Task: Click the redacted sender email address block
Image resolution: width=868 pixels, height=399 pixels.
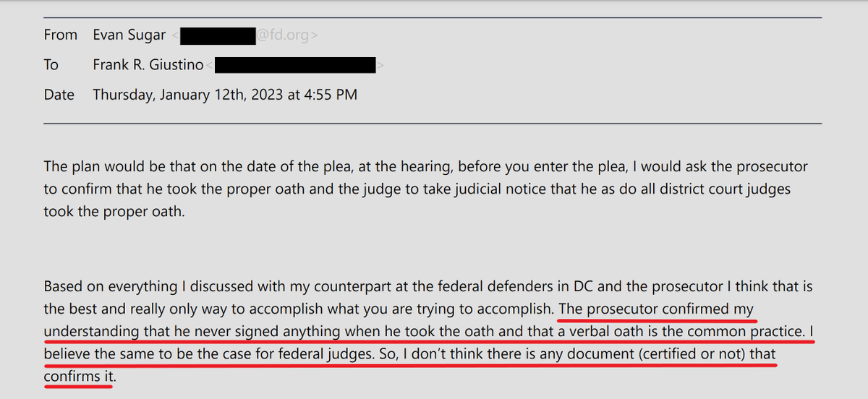Action: click(x=218, y=35)
